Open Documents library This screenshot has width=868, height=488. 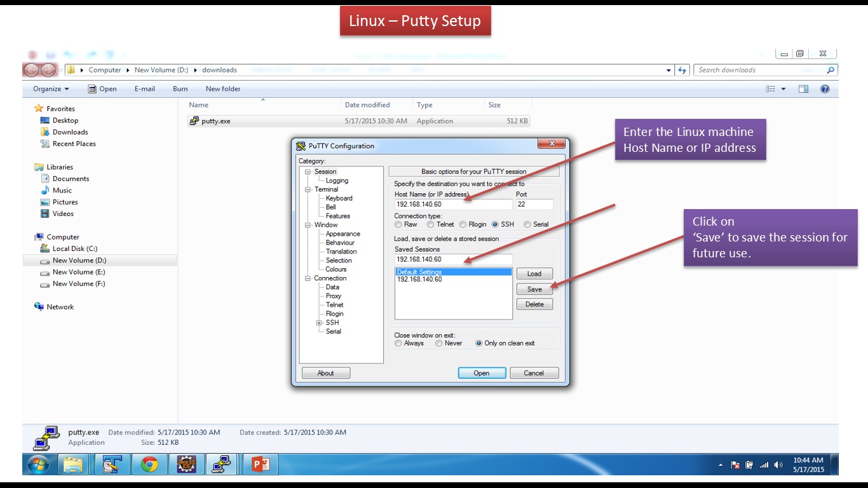(x=71, y=179)
